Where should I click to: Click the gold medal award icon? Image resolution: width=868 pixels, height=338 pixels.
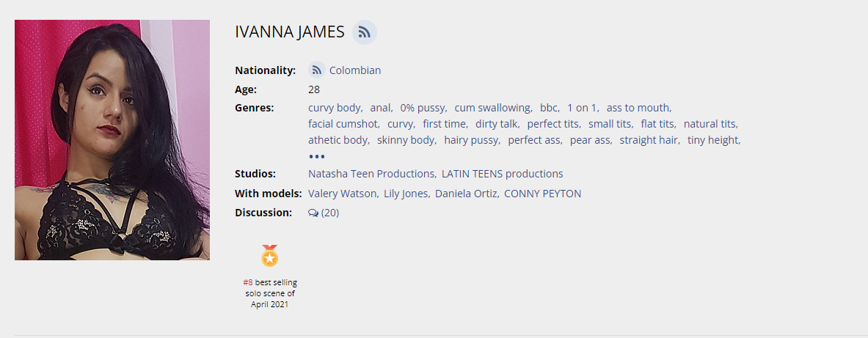[x=270, y=256]
